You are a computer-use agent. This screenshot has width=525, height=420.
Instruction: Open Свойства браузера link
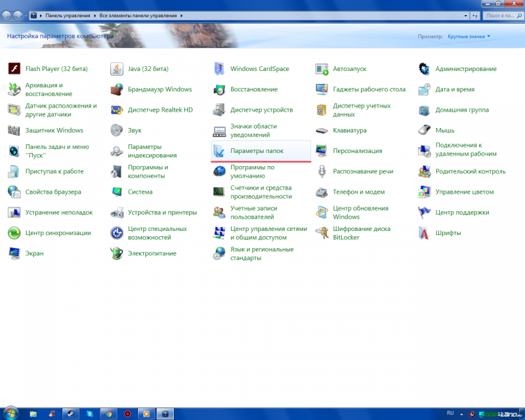tap(53, 192)
